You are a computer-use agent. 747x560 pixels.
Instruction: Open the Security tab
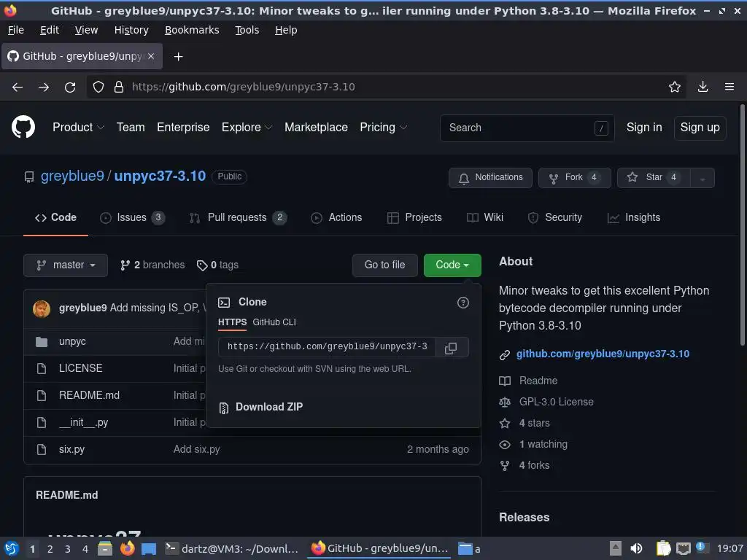(x=555, y=217)
